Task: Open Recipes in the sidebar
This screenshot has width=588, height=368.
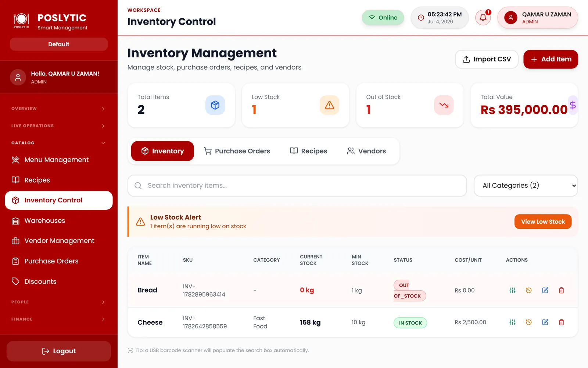Action: (x=59, y=180)
